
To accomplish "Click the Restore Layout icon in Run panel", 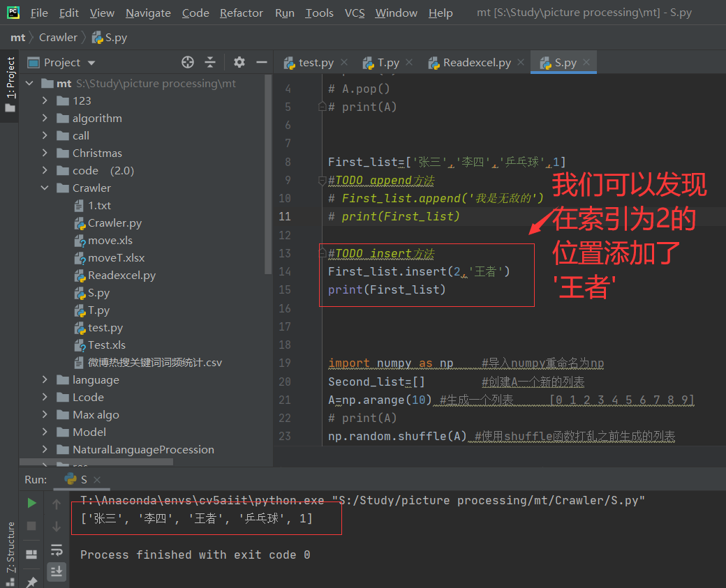I will pos(31,554).
